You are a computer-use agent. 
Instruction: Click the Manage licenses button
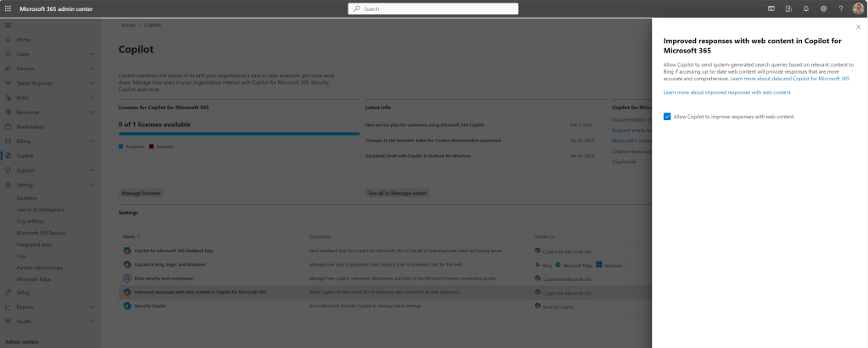141,193
